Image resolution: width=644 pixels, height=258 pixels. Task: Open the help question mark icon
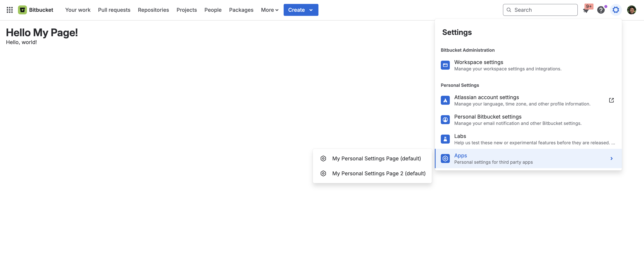coord(601,10)
